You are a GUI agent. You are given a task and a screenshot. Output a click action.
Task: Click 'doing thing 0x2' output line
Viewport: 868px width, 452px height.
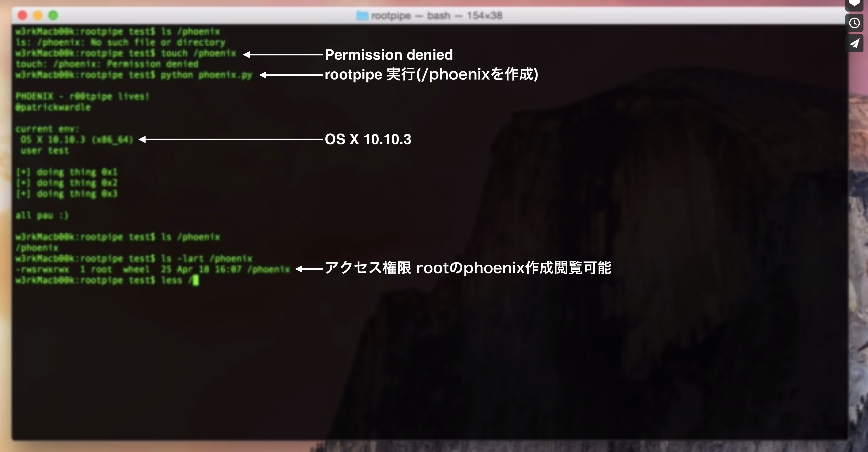pyautogui.click(x=67, y=183)
